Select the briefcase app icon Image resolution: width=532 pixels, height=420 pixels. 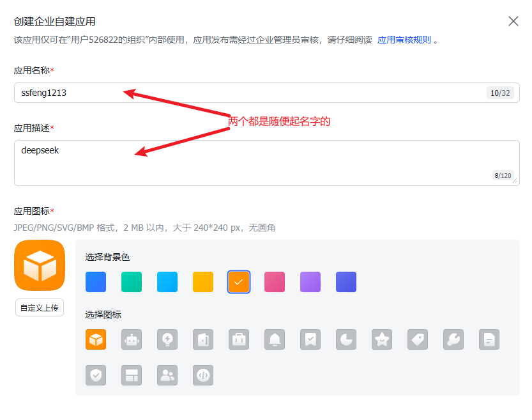(x=239, y=339)
